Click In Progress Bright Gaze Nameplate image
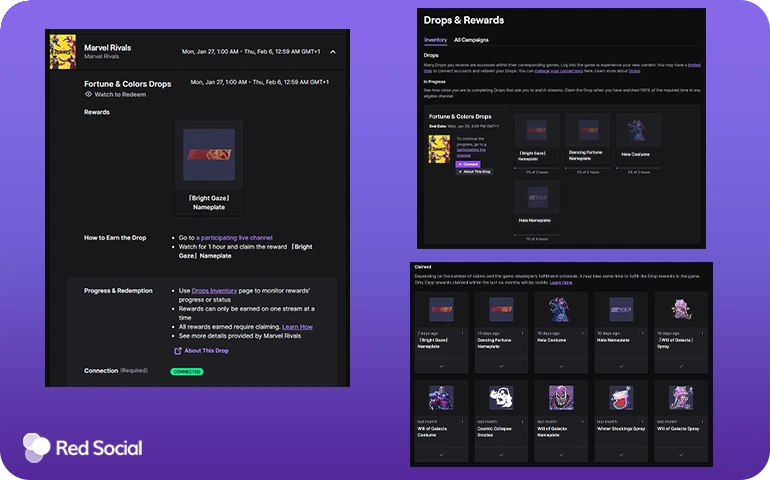 click(x=537, y=131)
